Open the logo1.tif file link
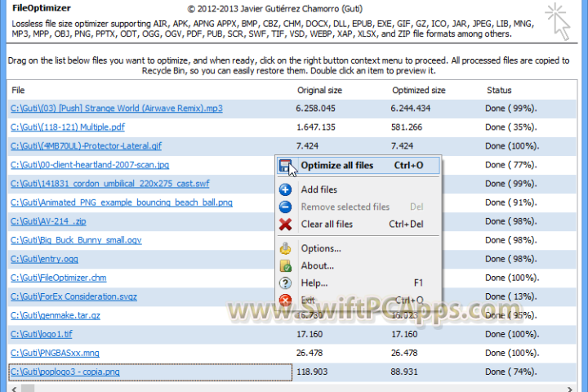The width and height of the screenshot is (588, 392). tap(42, 334)
